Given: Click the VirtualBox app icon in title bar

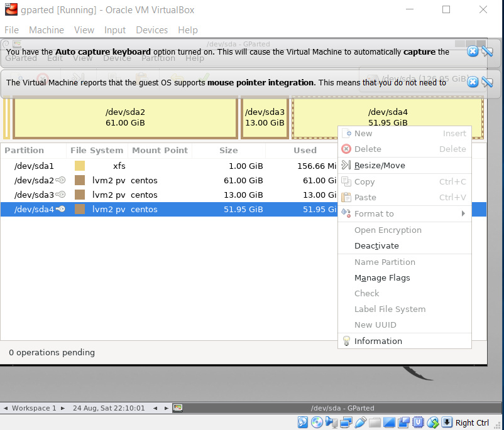Looking at the screenshot, I should (11, 9).
